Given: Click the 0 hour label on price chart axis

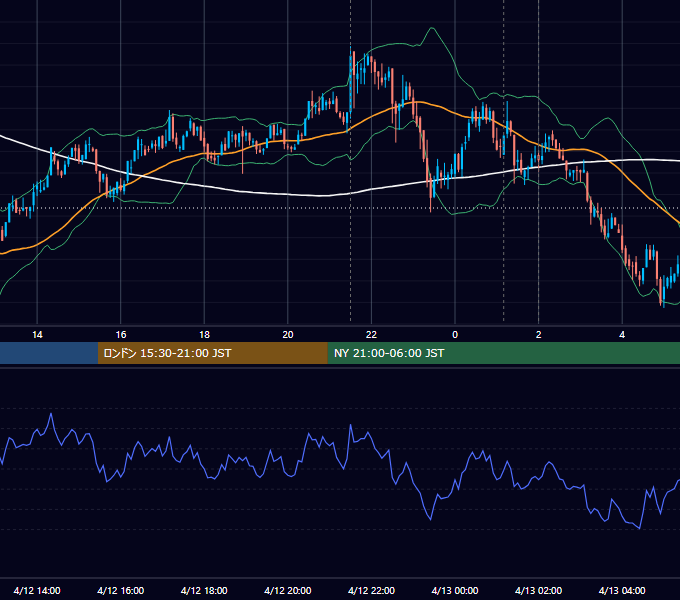Looking at the screenshot, I should 455,335.
